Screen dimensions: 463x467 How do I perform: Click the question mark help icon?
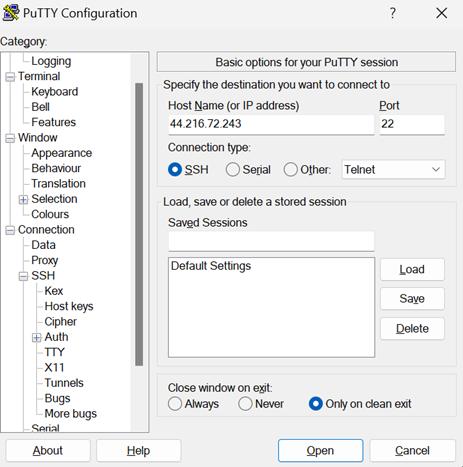393,13
